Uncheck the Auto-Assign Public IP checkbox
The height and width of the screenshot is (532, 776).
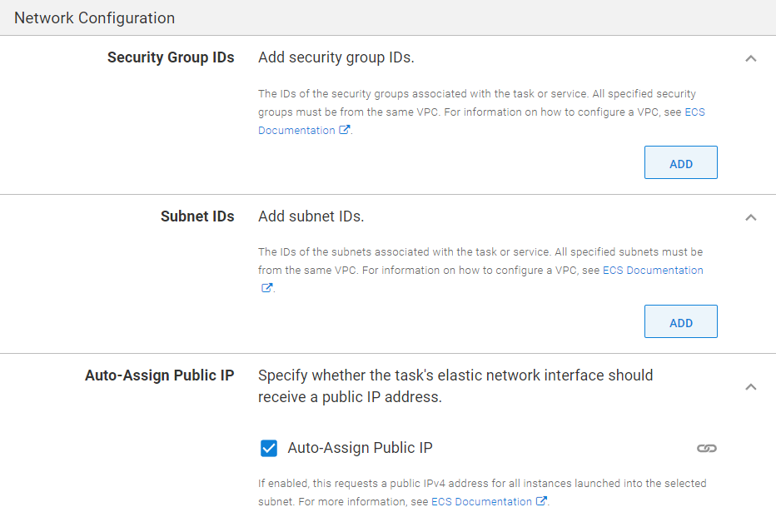point(269,449)
